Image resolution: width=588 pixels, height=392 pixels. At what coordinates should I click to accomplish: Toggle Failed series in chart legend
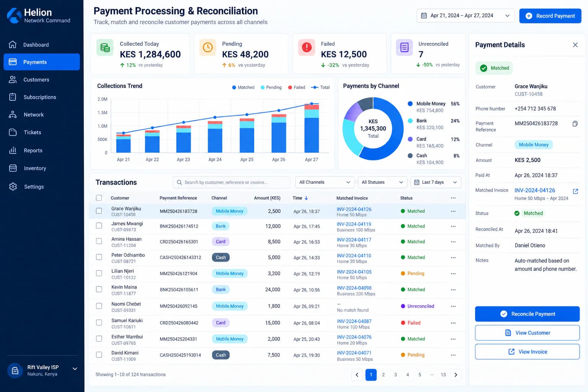click(x=296, y=87)
